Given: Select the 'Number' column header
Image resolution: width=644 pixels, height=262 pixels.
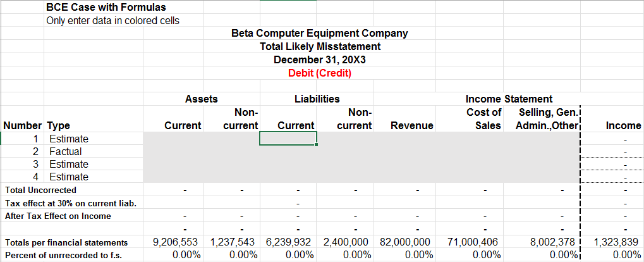Looking at the screenshot, I should pos(23,125).
